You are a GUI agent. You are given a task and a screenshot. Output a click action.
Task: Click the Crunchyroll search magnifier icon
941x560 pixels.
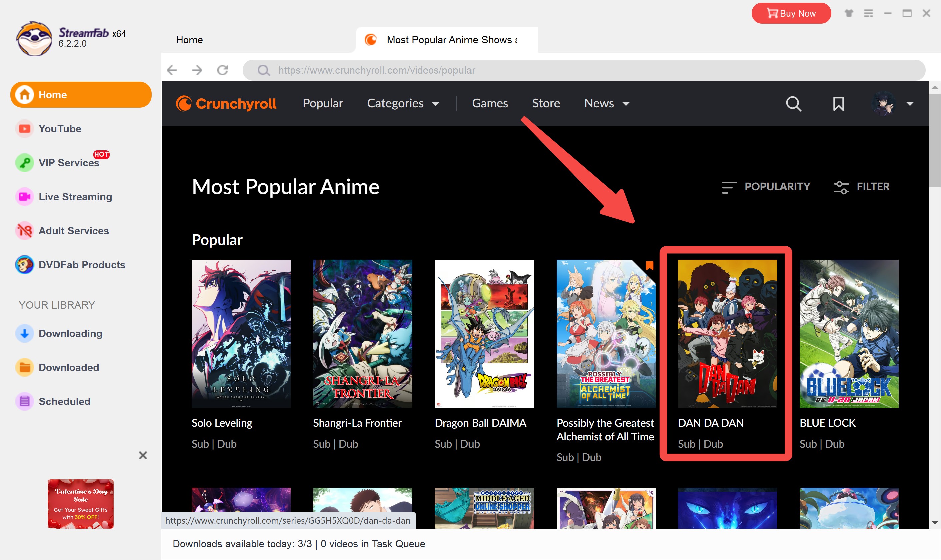point(793,103)
